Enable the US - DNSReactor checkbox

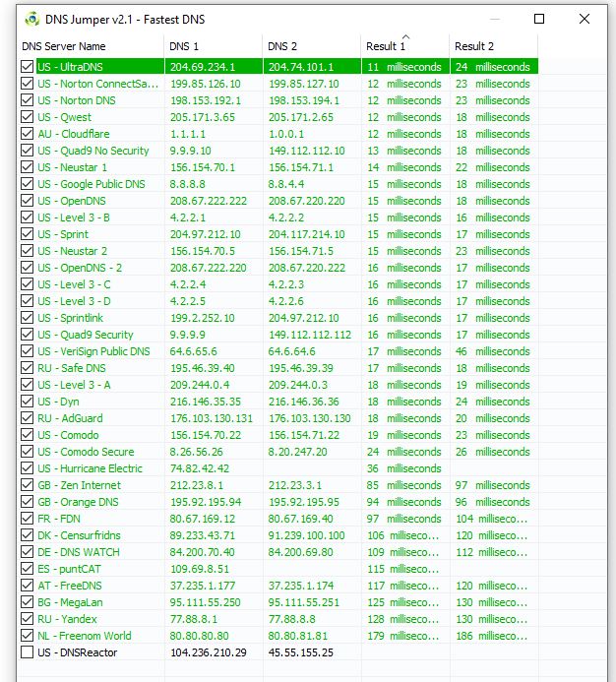[27, 652]
